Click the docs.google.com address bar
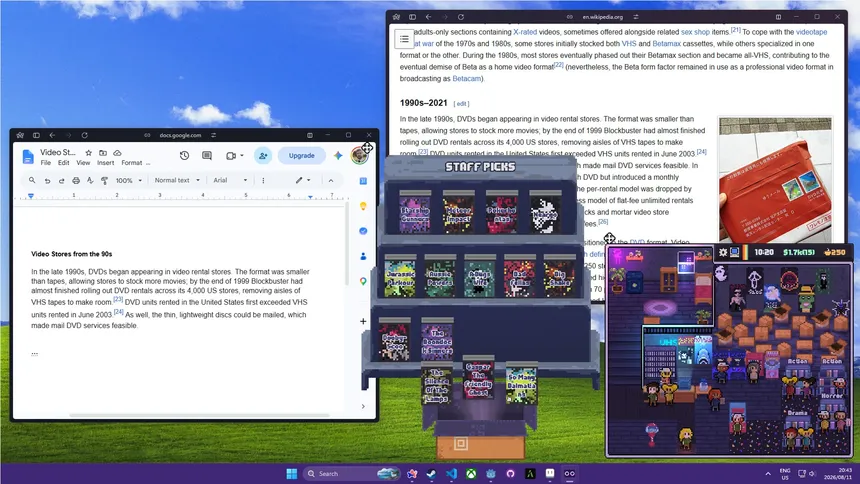 coord(180,135)
